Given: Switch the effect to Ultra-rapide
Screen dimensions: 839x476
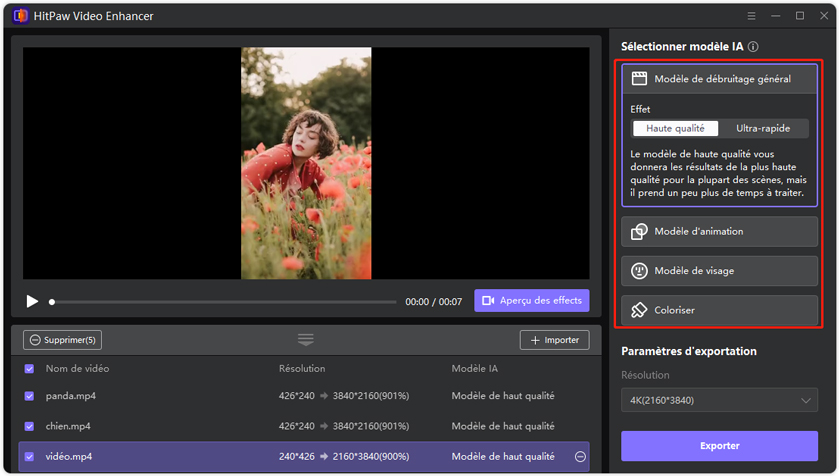Looking at the screenshot, I should point(762,128).
